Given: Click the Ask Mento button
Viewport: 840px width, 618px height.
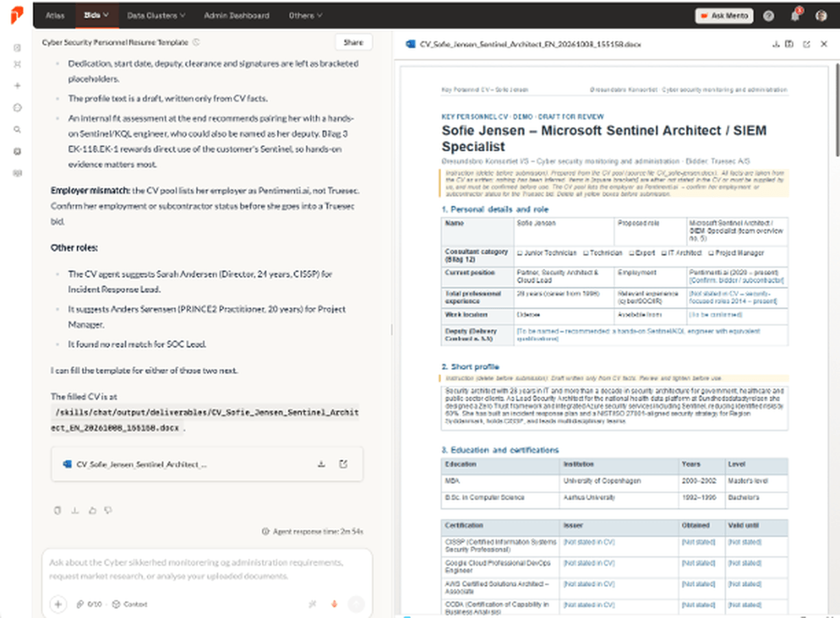Looking at the screenshot, I should coord(724,16).
